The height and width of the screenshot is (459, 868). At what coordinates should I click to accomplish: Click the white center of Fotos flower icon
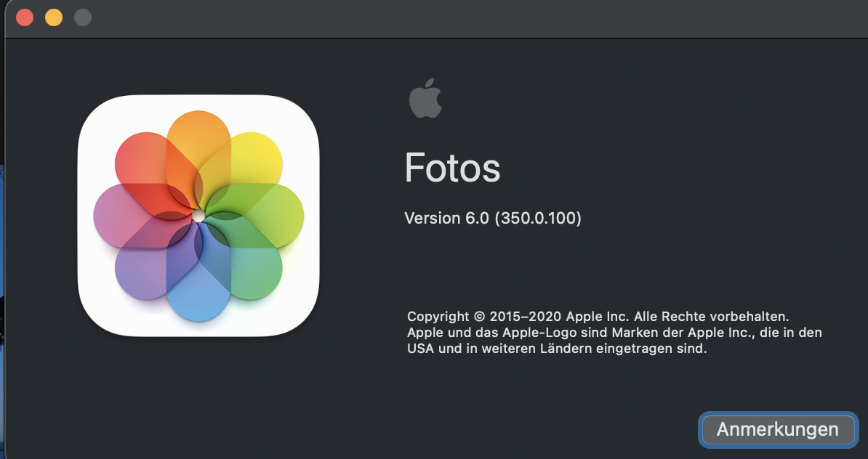pyautogui.click(x=198, y=216)
